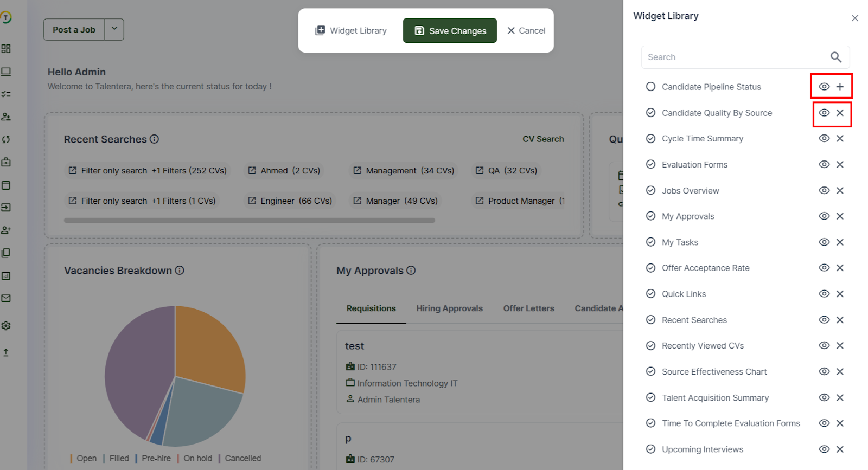The image size is (868, 470).
Task: Switch to the Hiring Approvals tab
Action: click(x=449, y=308)
